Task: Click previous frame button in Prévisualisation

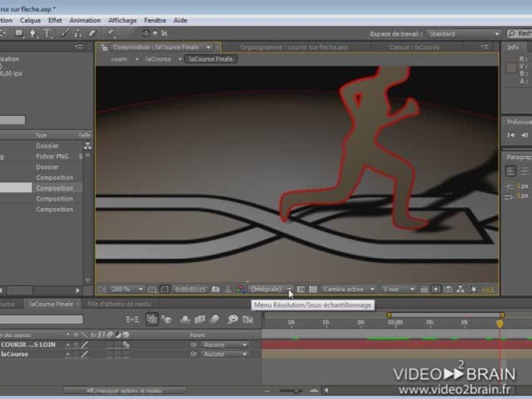Action: (x=524, y=135)
